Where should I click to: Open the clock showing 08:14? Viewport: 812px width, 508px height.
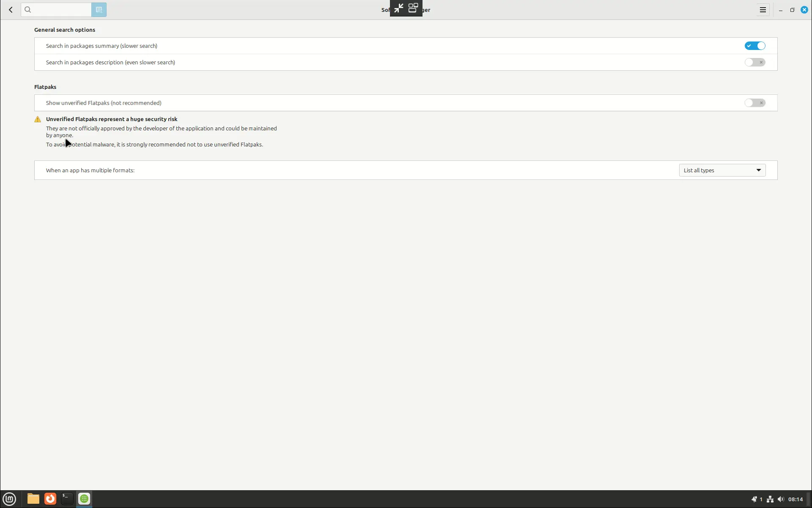pos(796,500)
